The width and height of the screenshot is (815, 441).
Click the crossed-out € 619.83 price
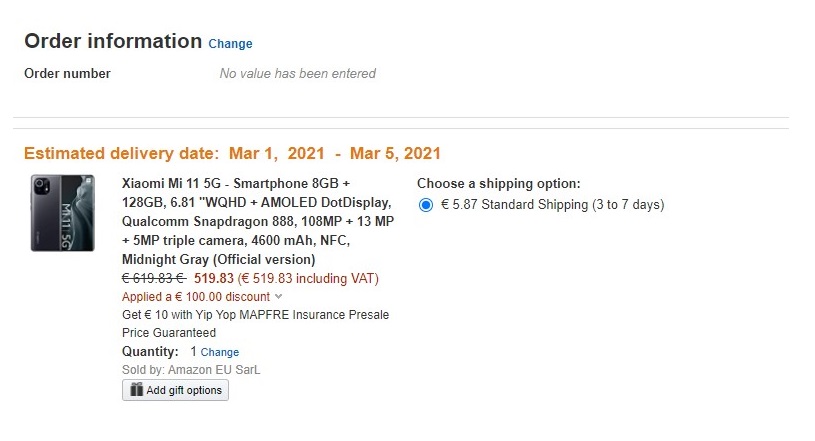tap(153, 279)
